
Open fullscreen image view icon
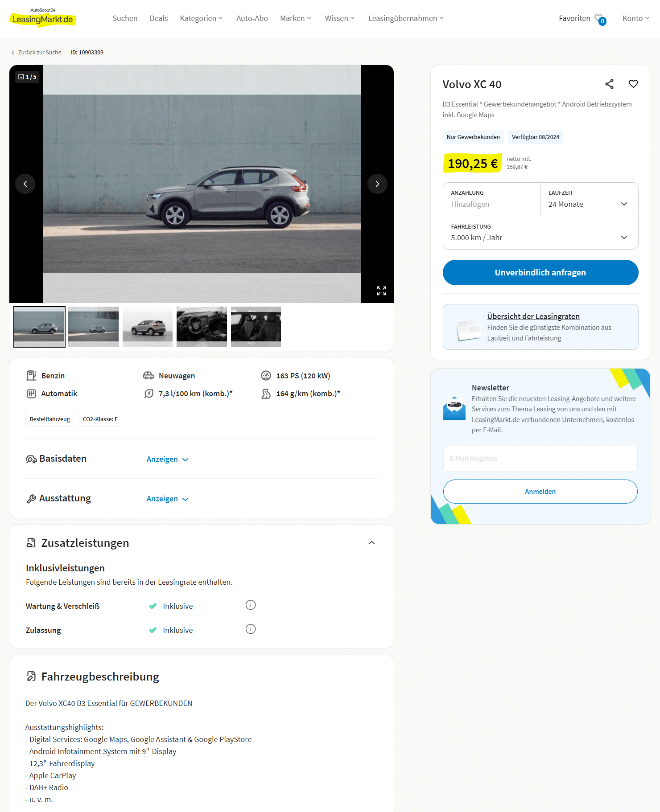point(381,291)
